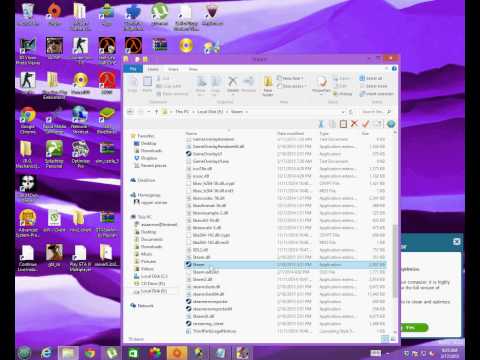Open Internet Explorer from the taskbar
This screenshot has width=480, height=360.
pyautogui.click(x=47, y=353)
